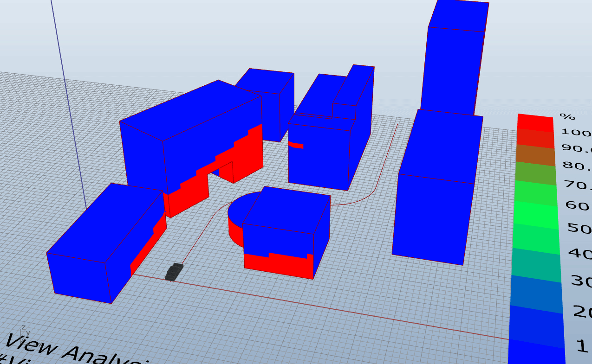The image size is (592, 364).
Task: Pick the brown legend swatch
Action: click(536, 155)
